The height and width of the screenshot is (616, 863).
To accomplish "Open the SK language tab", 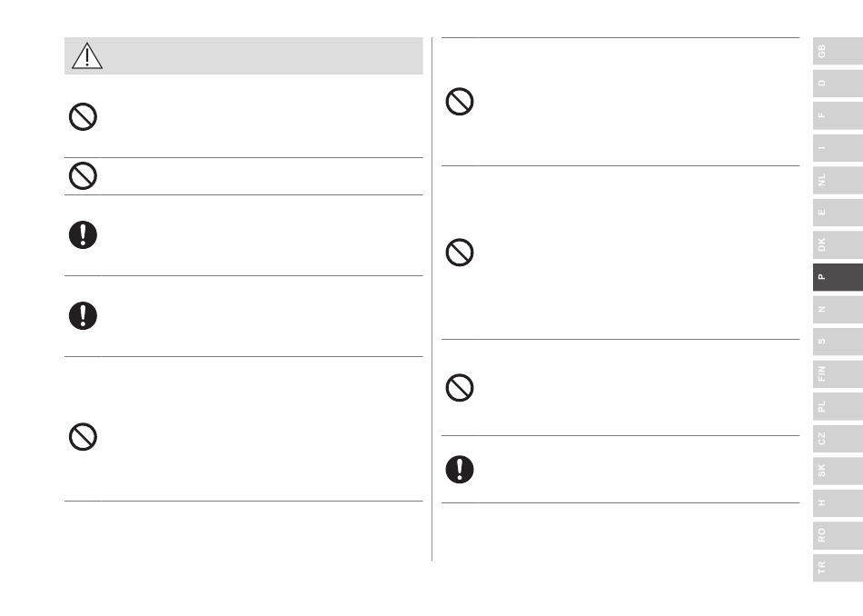I will [x=838, y=471].
